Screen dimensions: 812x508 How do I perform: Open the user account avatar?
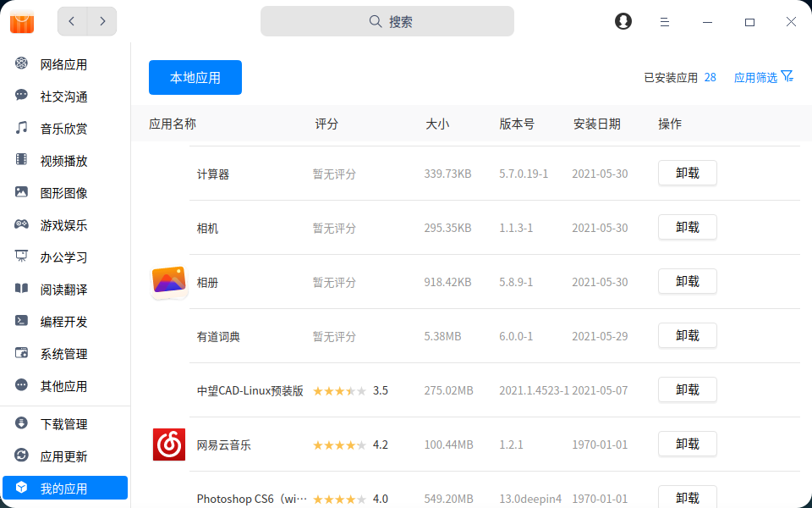coord(623,21)
